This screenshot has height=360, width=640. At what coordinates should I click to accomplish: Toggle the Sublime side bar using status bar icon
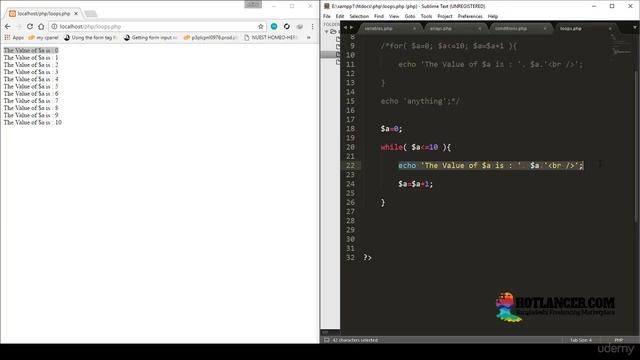[x=327, y=340]
